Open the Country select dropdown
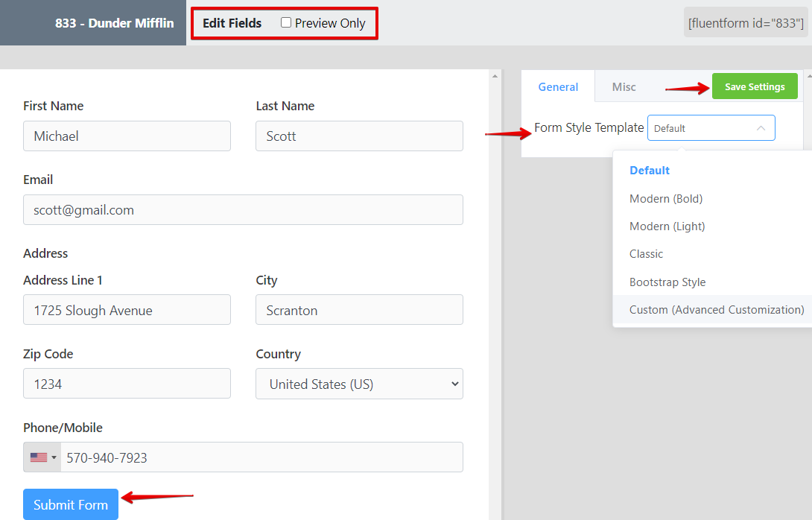 [x=359, y=384]
